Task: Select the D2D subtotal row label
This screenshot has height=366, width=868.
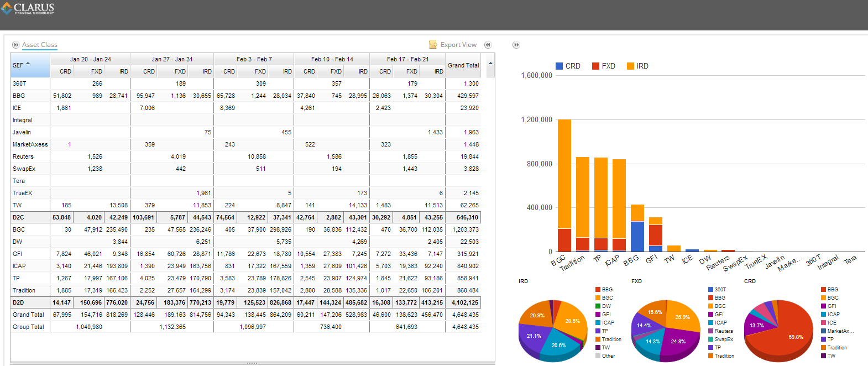Action: (x=18, y=302)
